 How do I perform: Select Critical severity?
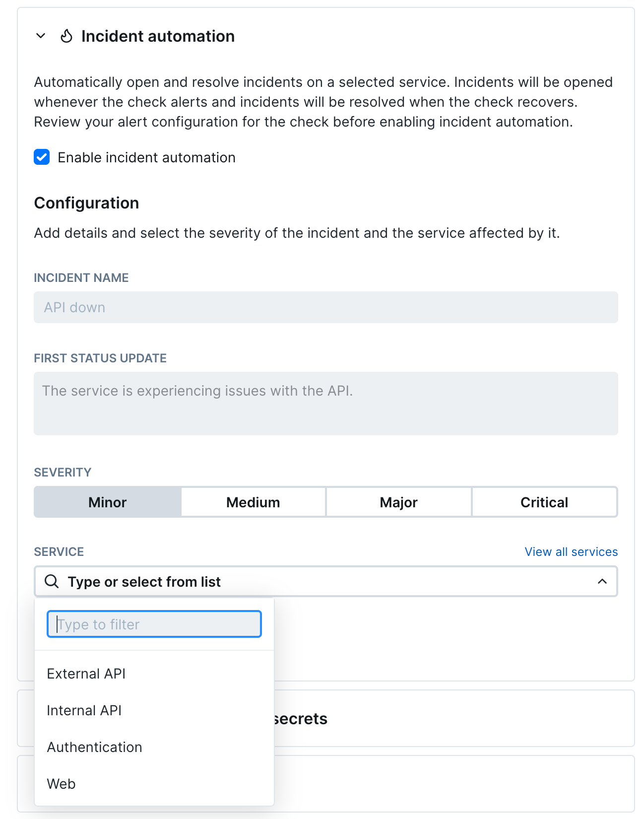point(544,502)
